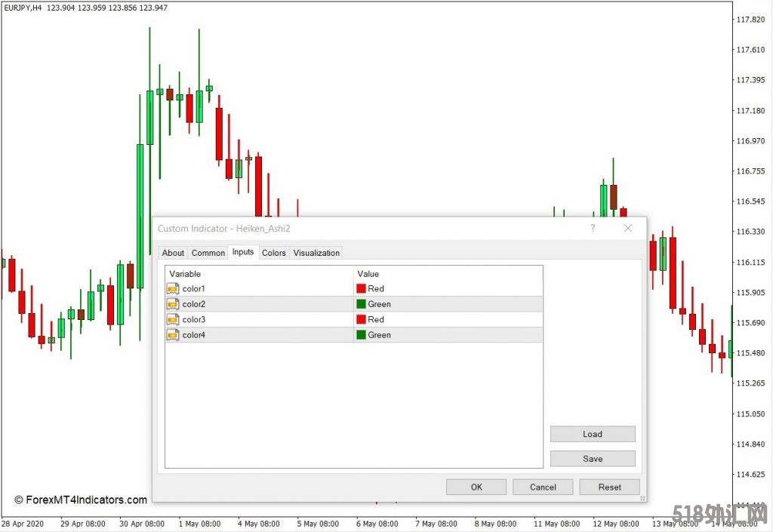Viewport: 773px width, 532px height.
Task: Click the color4 variable icon
Action: coord(173,335)
